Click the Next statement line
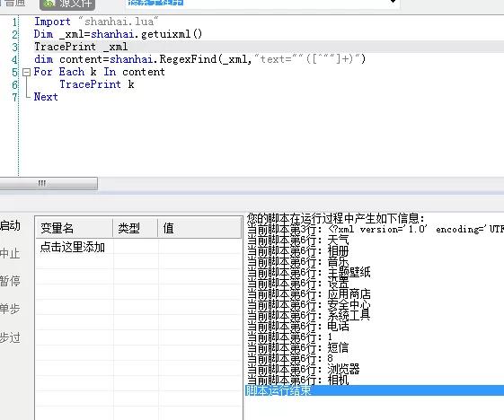 (x=46, y=97)
